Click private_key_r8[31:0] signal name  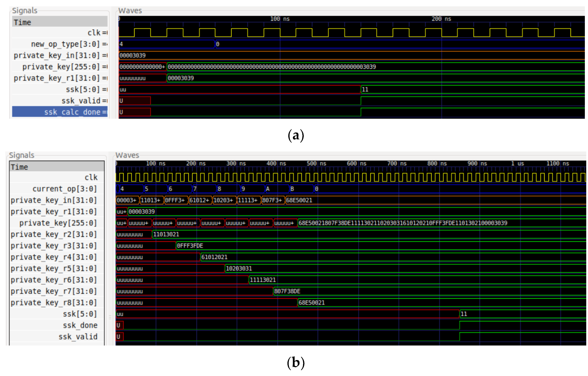(54, 302)
